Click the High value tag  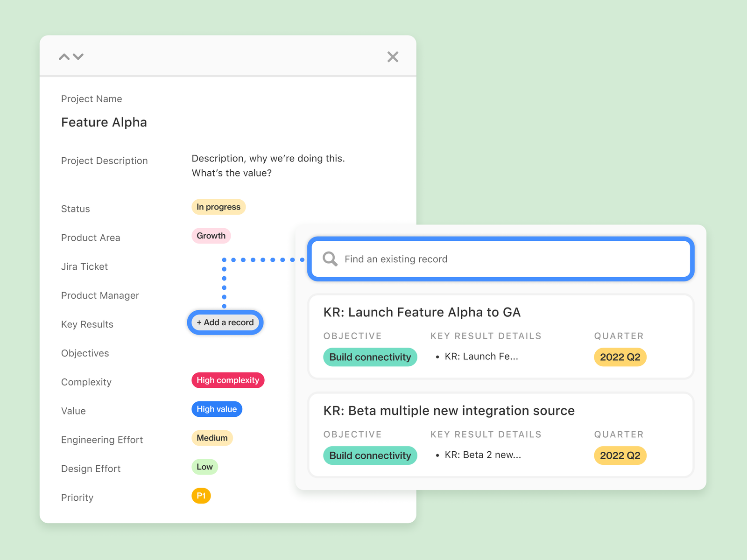pos(217,409)
